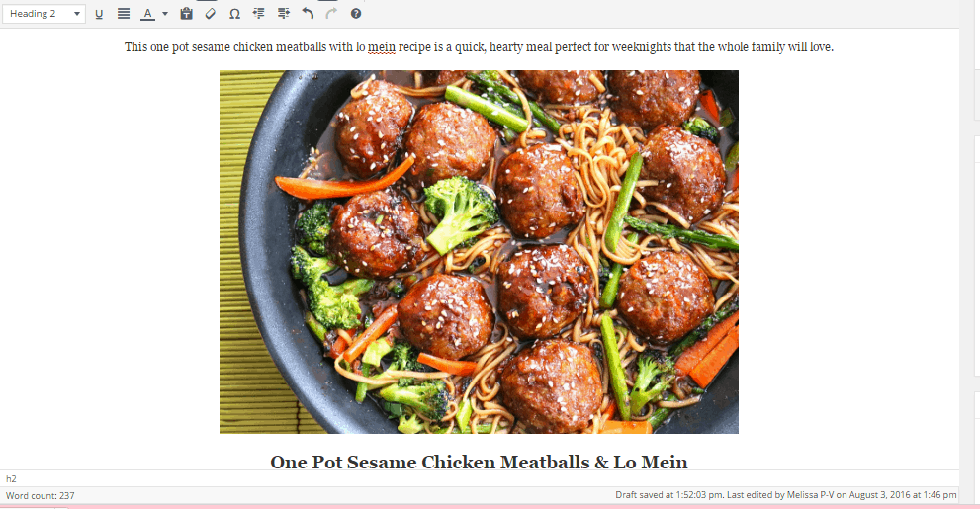980x509 pixels.
Task: Apply justify text alignment
Action: pos(124,14)
